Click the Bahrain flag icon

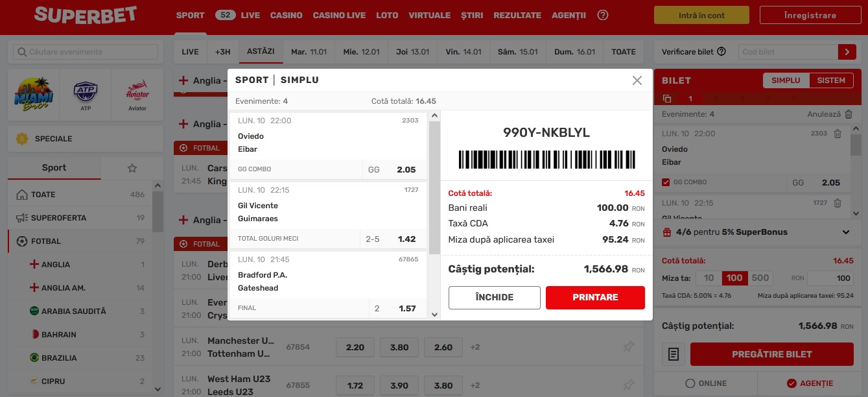pyautogui.click(x=34, y=335)
